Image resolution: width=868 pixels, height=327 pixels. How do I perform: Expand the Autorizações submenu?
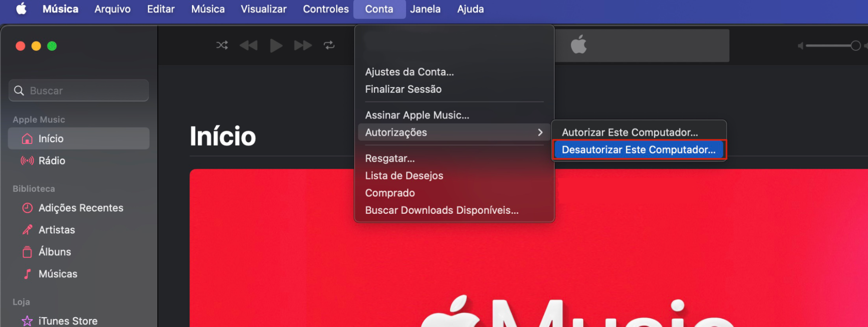454,132
